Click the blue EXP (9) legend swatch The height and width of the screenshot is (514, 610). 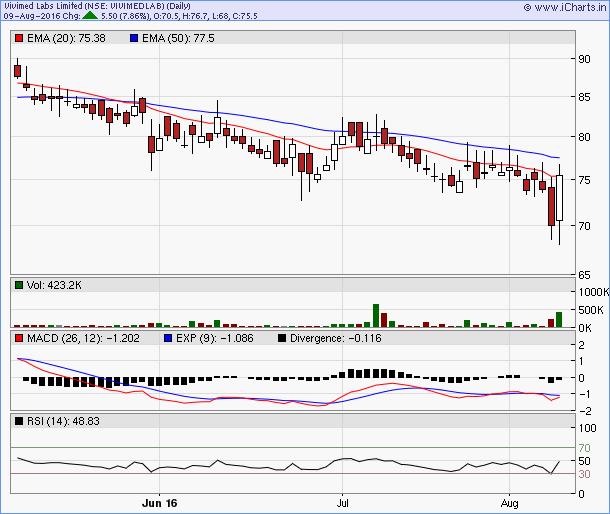point(168,338)
